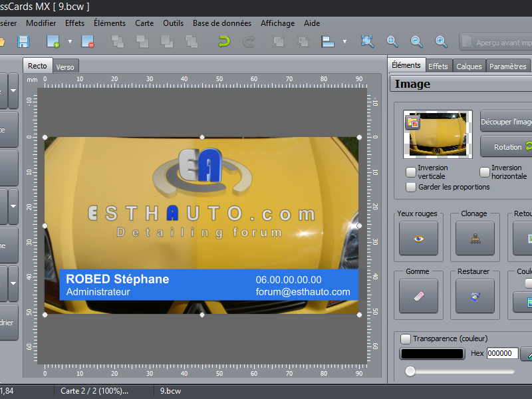Screen dimensions: 532x399
Task: Click the Hex value field 000000
Action: [503, 353]
